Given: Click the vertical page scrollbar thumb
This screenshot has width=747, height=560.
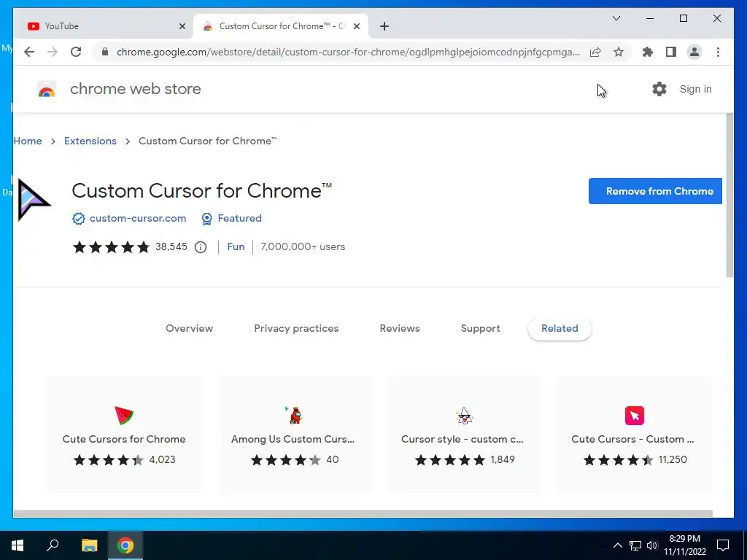Looking at the screenshot, I should point(729,195).
